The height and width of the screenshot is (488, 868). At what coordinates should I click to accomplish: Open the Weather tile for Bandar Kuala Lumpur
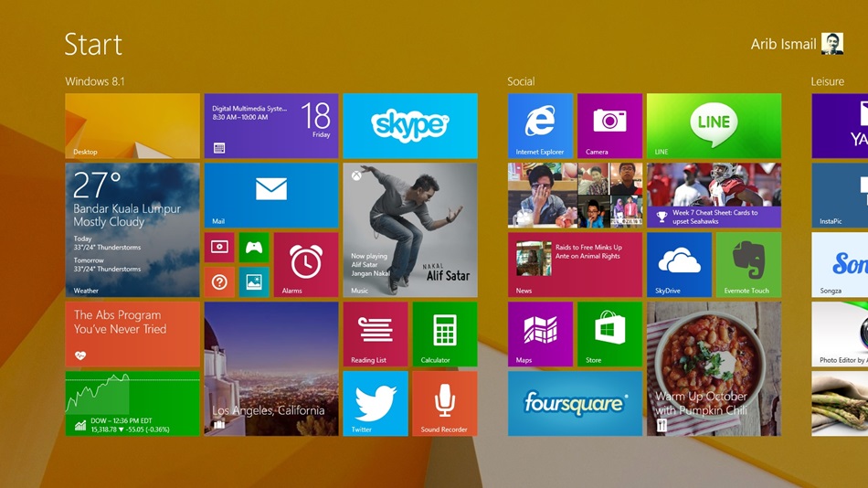(132, 230)
